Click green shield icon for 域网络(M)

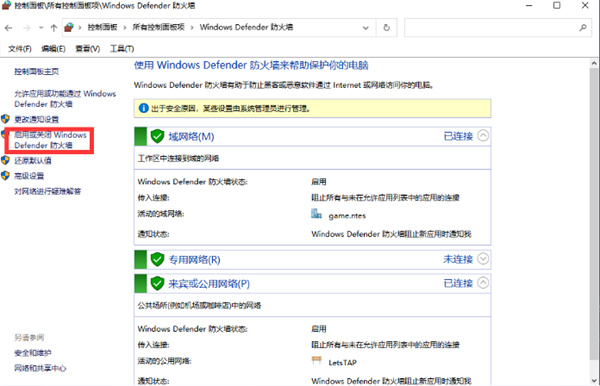point(157,136)
